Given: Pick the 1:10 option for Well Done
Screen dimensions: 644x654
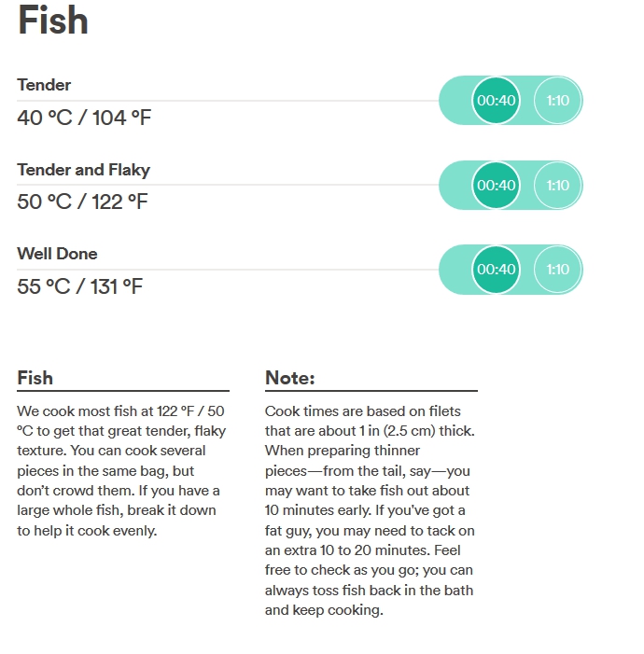Looking at the screenshot, I should coord(557,270).
